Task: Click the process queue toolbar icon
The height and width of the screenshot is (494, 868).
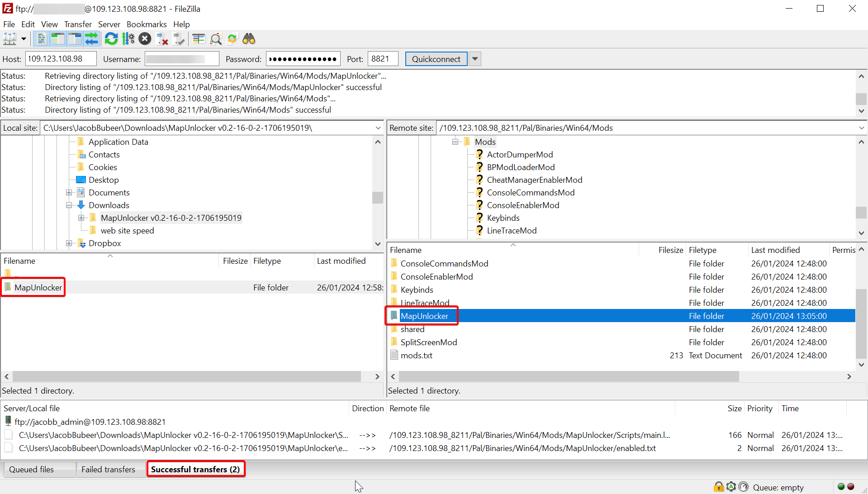Action: coord(128,39)
